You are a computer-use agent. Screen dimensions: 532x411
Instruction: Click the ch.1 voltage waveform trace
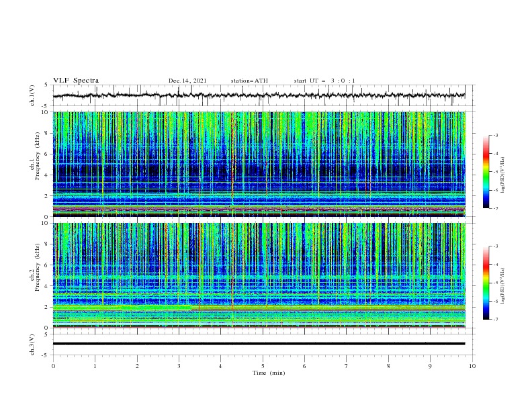(259, 95)
